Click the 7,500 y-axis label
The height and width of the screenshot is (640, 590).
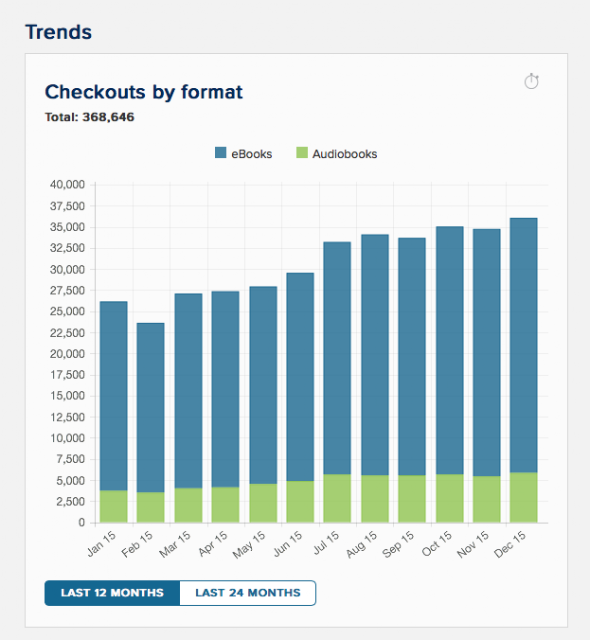pos(70,459)
